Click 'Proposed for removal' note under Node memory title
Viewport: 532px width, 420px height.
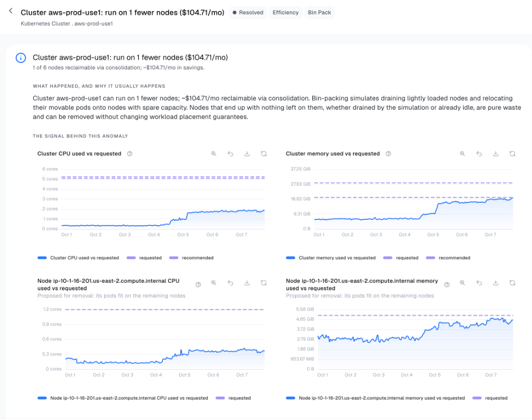coord(360,296)
